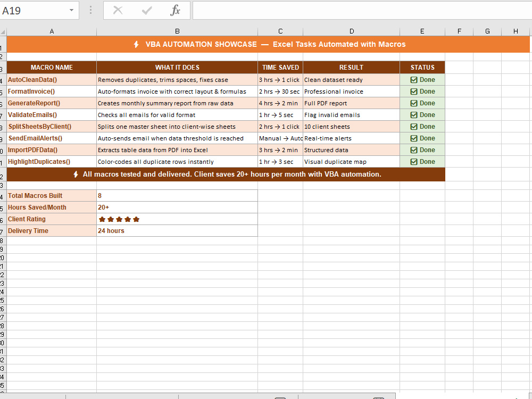Select the 'Client Rating' label cell
Viewport: 532px width, 399px height.
tap(52, 219)
